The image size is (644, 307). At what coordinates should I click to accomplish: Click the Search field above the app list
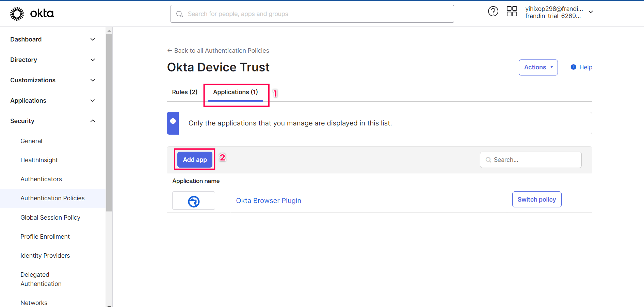(x=530, y=159)
